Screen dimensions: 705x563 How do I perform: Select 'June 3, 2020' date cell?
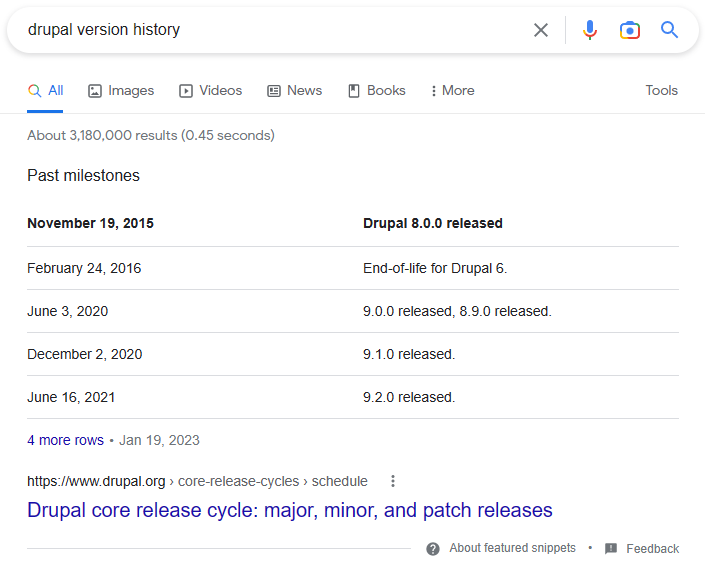pos(67,311)
